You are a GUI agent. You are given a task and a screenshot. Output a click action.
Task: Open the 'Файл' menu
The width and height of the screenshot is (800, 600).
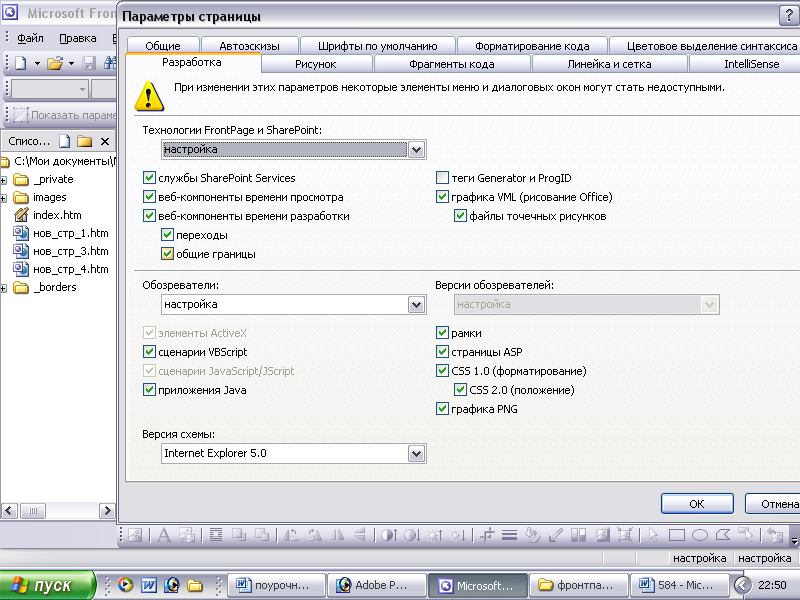tap(30, 38)
